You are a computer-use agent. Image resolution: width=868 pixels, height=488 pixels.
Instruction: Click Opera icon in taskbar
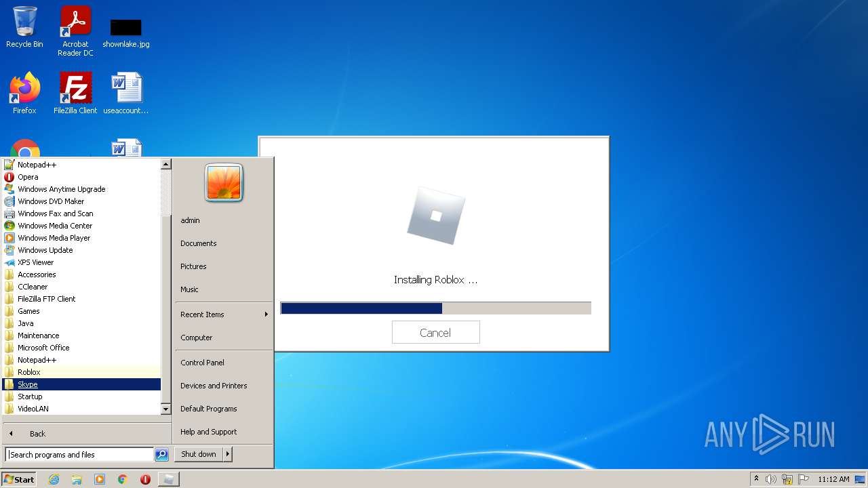coord(145,479)
